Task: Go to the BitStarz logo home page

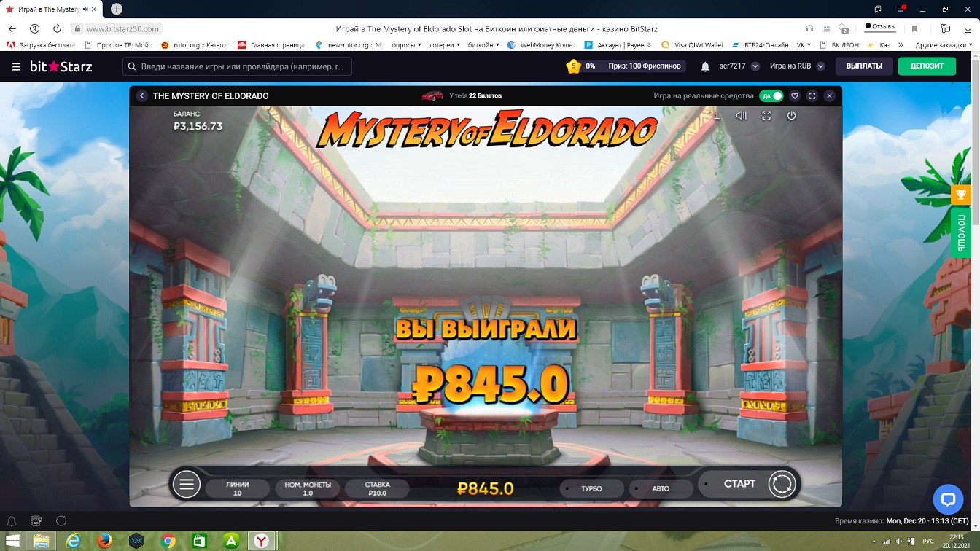Action: pyautogui.click(x=61, y=66)
